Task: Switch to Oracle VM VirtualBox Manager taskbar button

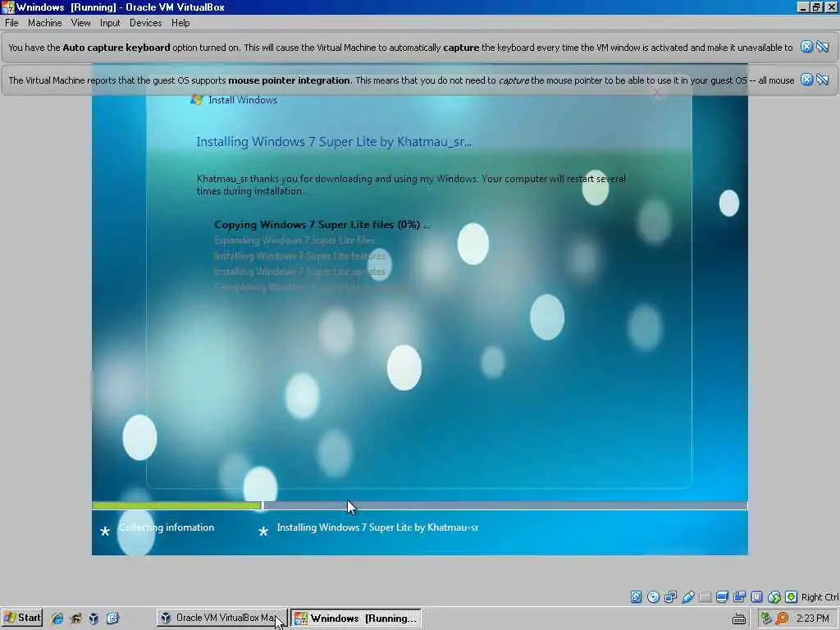Action: pos(221,618)
